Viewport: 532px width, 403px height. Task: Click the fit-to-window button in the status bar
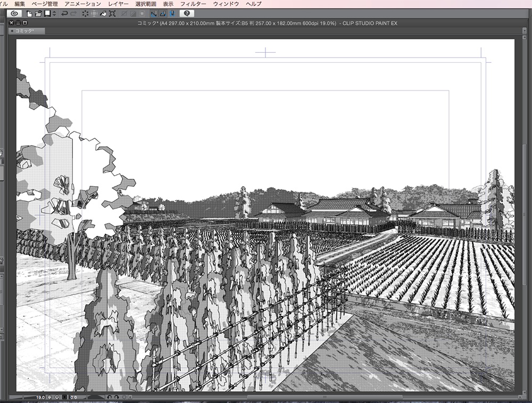(63, 397)
